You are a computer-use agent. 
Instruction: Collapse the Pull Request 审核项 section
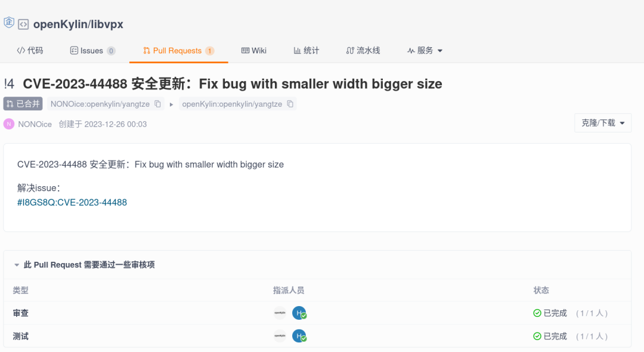[x=16, y=265]
